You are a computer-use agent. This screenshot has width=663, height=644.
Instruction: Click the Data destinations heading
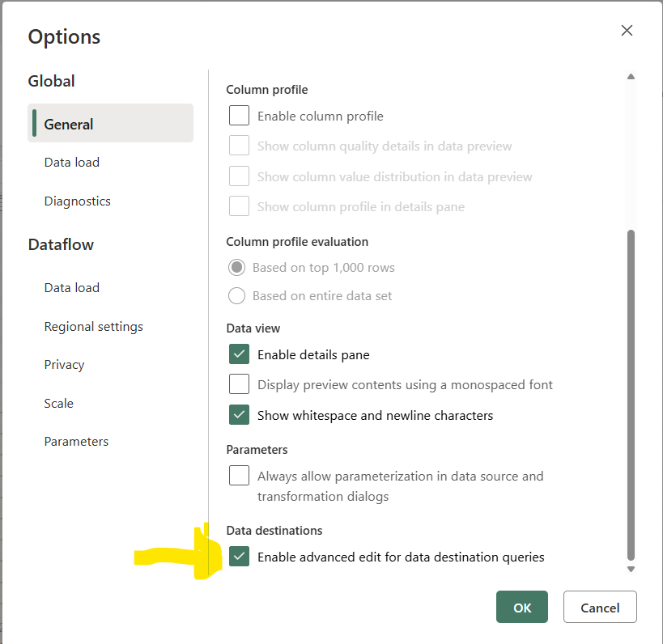[x=274, y=531]
